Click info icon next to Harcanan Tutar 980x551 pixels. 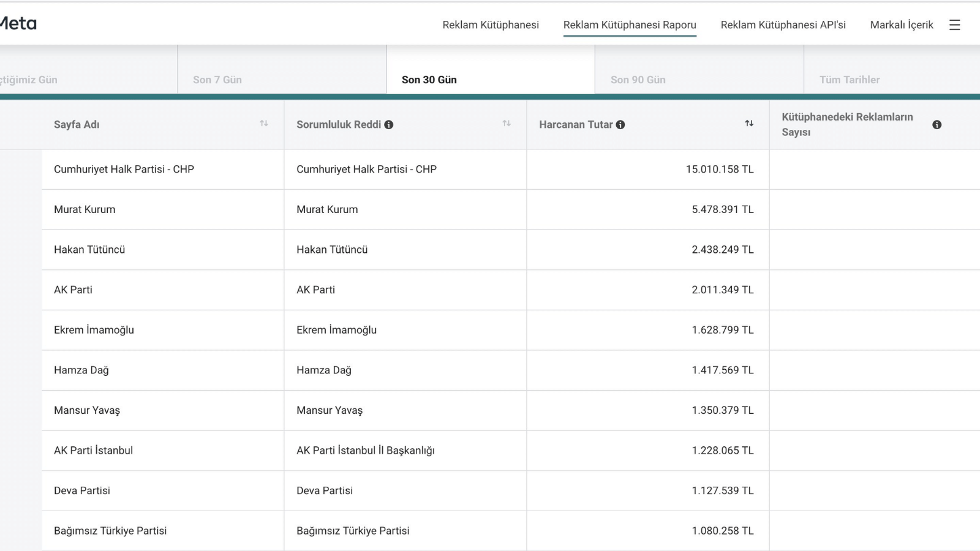click(x=620, y=125)
